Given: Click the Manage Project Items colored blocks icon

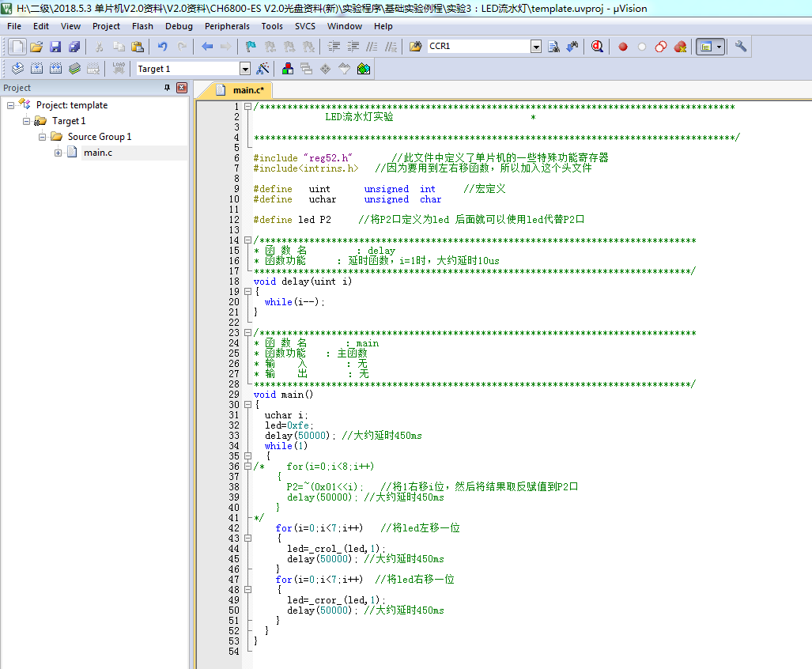Looking at the screenshot, I should click(x=288, y=69).
